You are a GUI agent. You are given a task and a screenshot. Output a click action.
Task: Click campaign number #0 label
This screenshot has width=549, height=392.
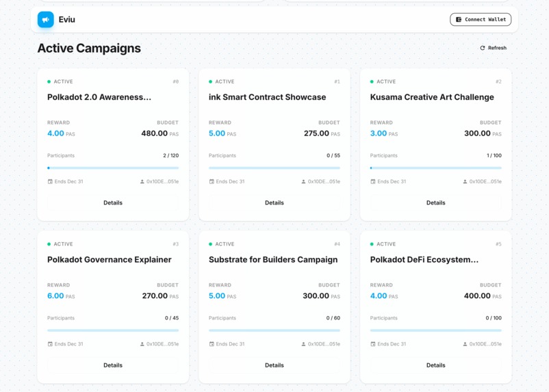[175, 81]
